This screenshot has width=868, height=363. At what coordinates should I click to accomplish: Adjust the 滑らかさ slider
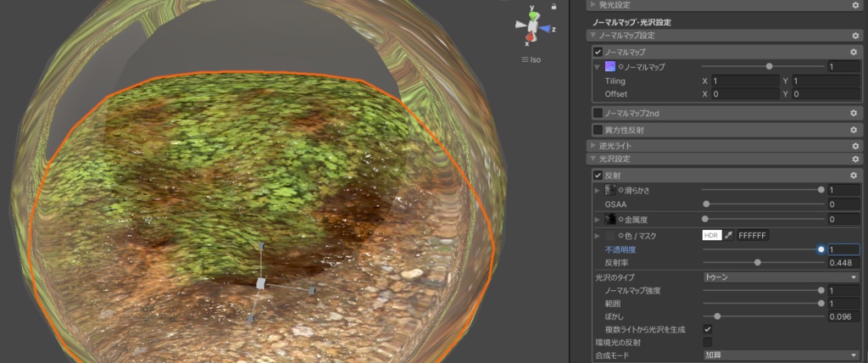pos(764,190)
